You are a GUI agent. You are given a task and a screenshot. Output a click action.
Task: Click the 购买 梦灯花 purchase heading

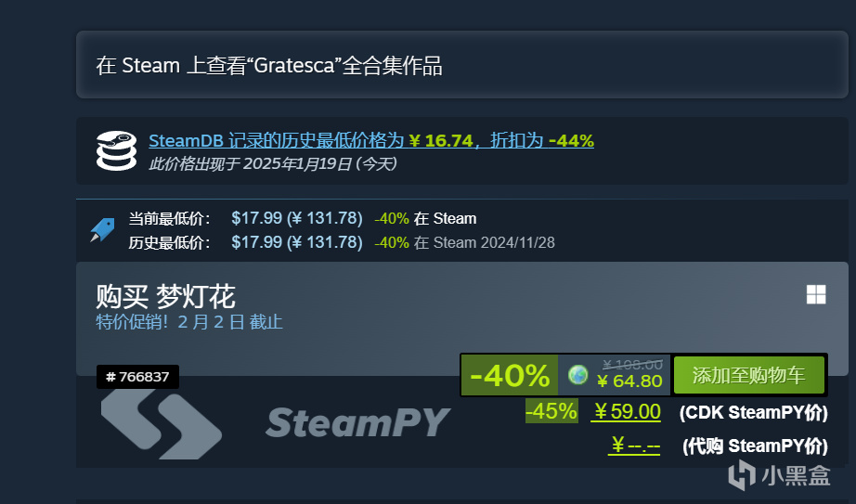(165, 296)
